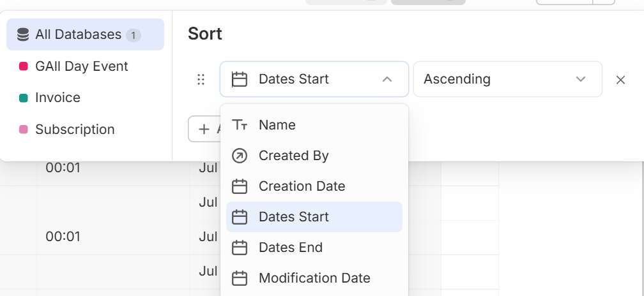Click the arrow icon beside Created By
This screenshot has width=644, height=296.
point(240,156)
